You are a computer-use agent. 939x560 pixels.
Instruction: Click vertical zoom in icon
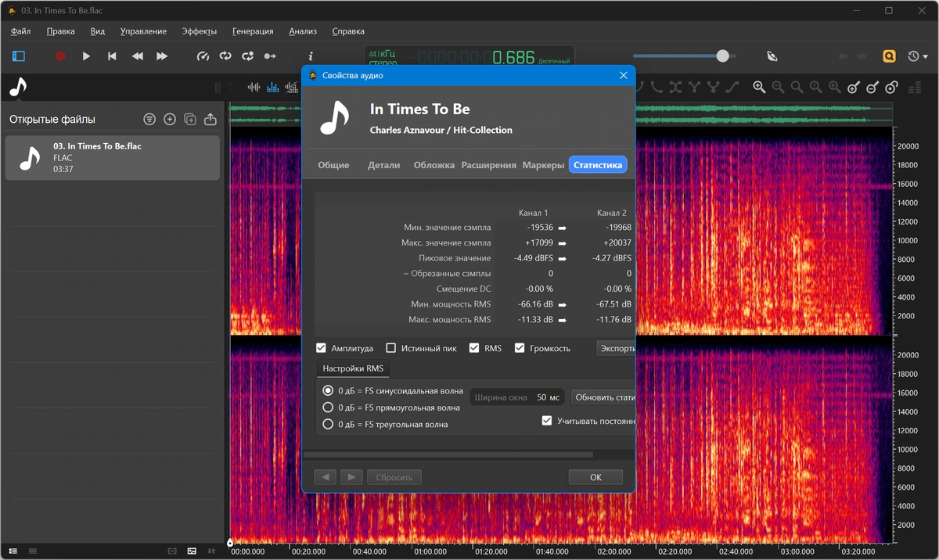854,88
